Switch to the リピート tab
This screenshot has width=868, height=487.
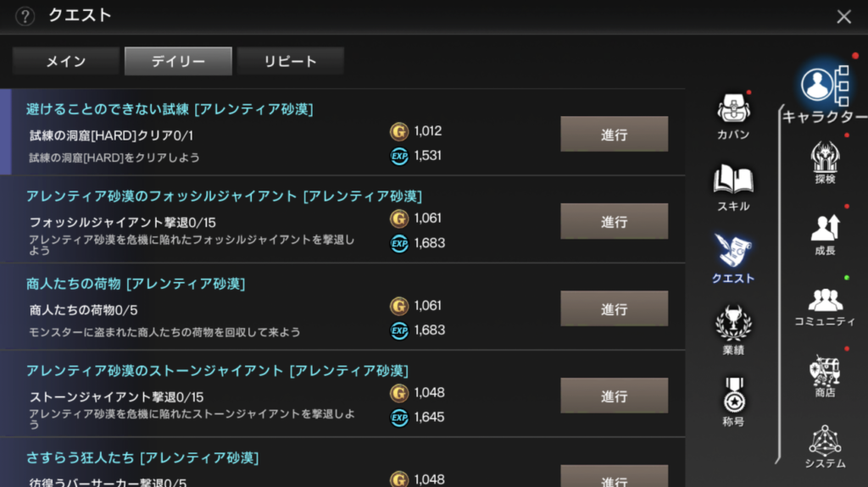(x=290, y=61)
